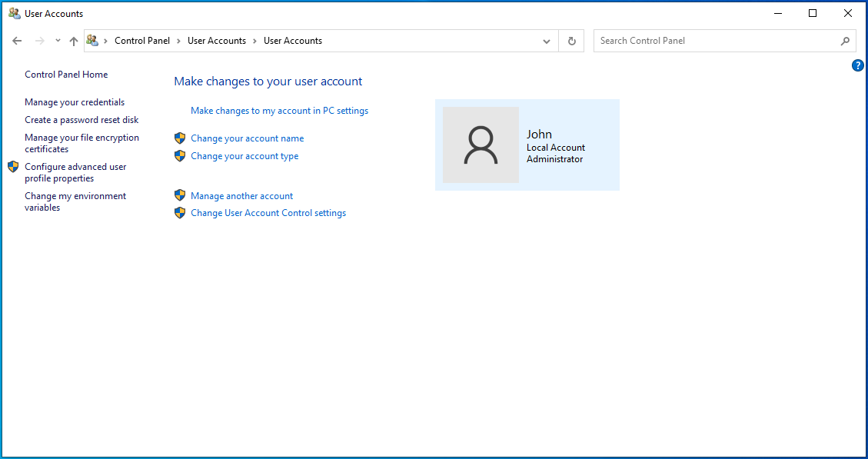The image size is (868, 459).
Task: Open Create a password reset disk
Action: (x=81, y=120)
